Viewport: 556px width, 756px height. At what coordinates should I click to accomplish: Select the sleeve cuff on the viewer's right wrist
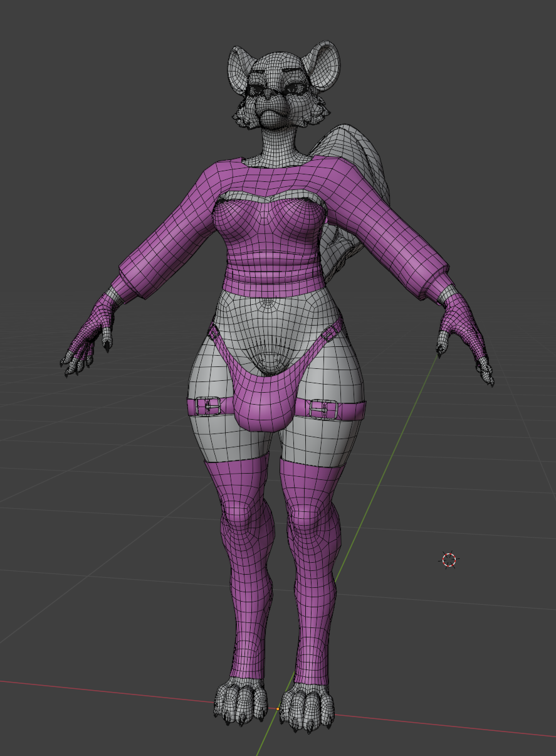[434, 285]
